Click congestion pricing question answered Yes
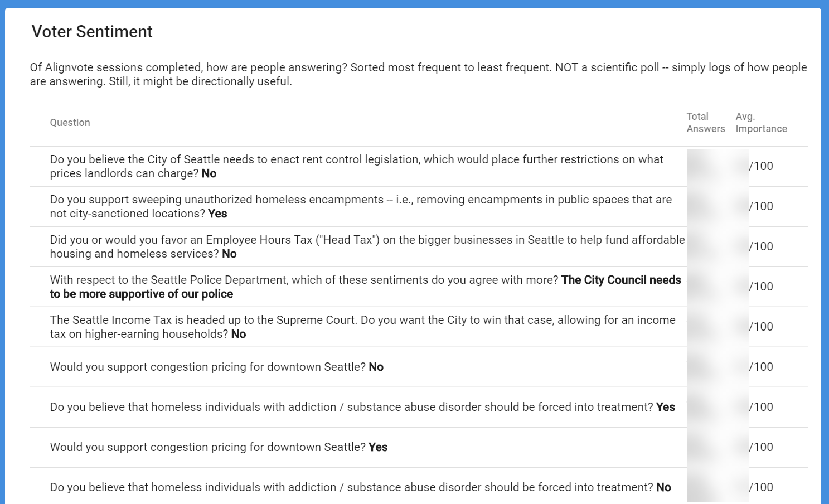 [x=219, y=447]
